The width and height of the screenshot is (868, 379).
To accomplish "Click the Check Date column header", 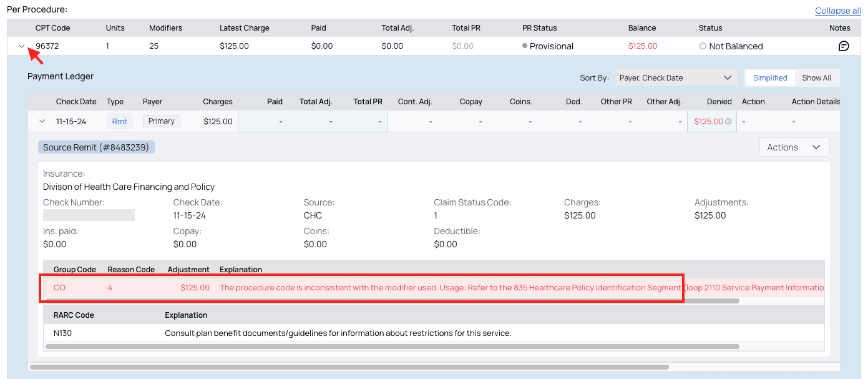I will click(76, 102).
